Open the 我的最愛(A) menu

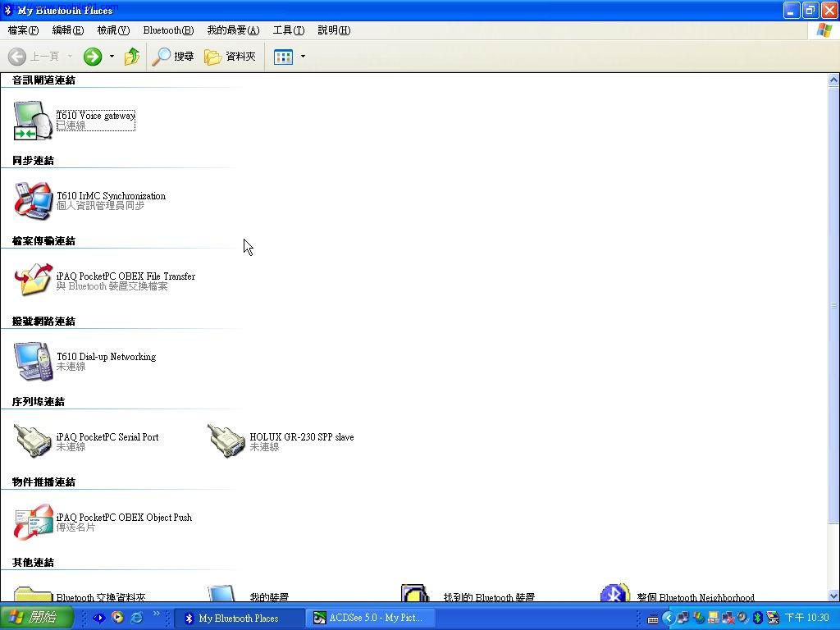(233, 30)
